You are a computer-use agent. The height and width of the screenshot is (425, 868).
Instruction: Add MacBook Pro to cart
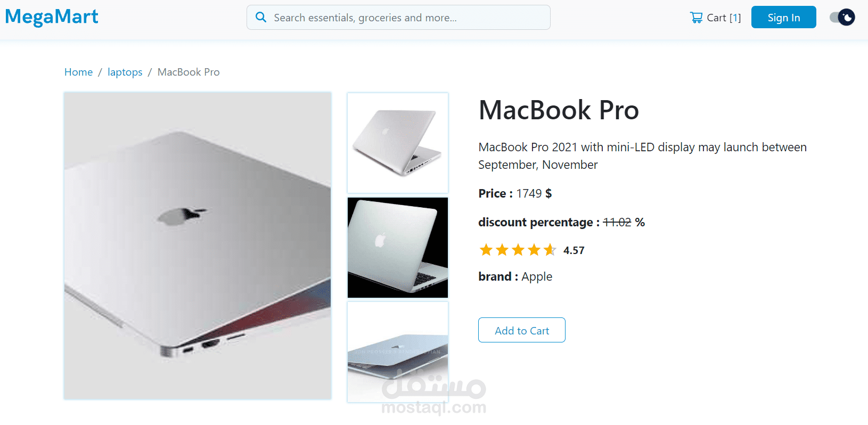tap(522, 330)
